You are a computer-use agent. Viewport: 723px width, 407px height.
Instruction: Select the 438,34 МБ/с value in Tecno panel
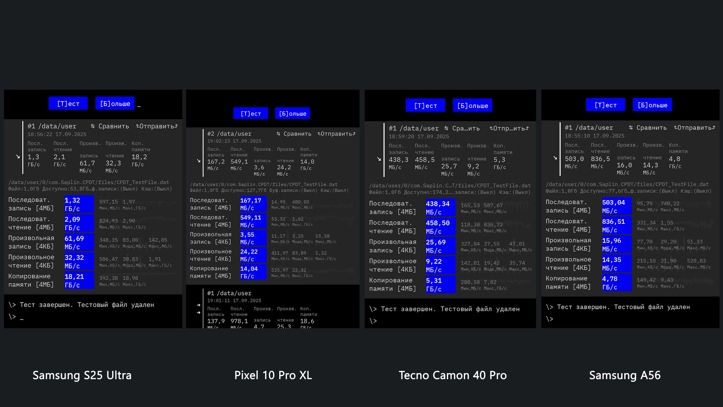tap(440, 208)
